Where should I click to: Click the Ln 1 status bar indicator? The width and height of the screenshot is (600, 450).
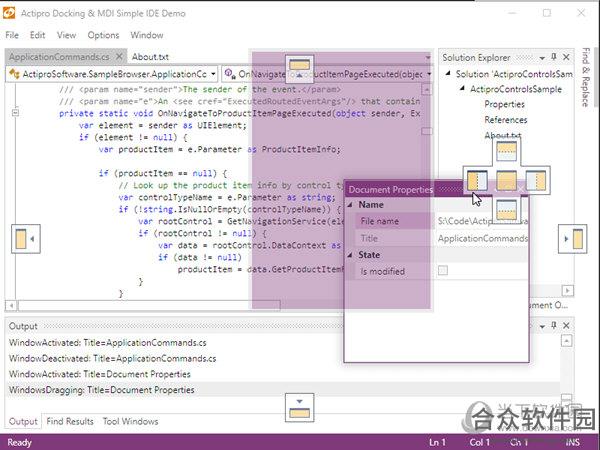[437, 442]
